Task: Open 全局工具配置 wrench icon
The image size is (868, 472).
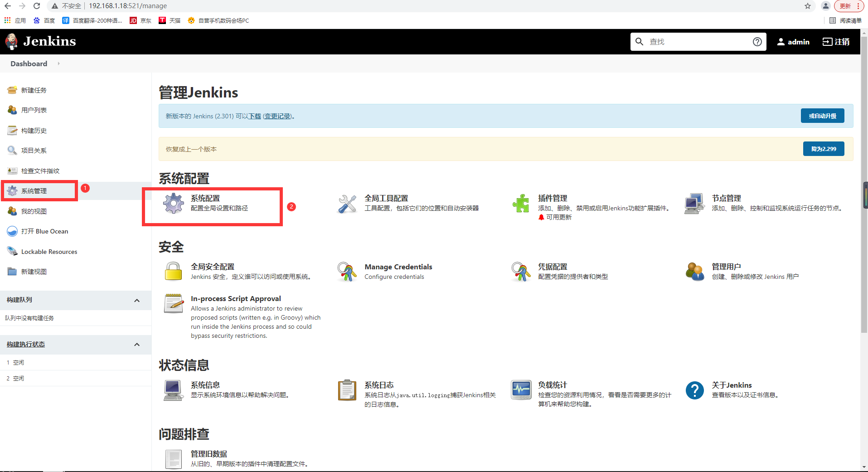Action: 347,204
